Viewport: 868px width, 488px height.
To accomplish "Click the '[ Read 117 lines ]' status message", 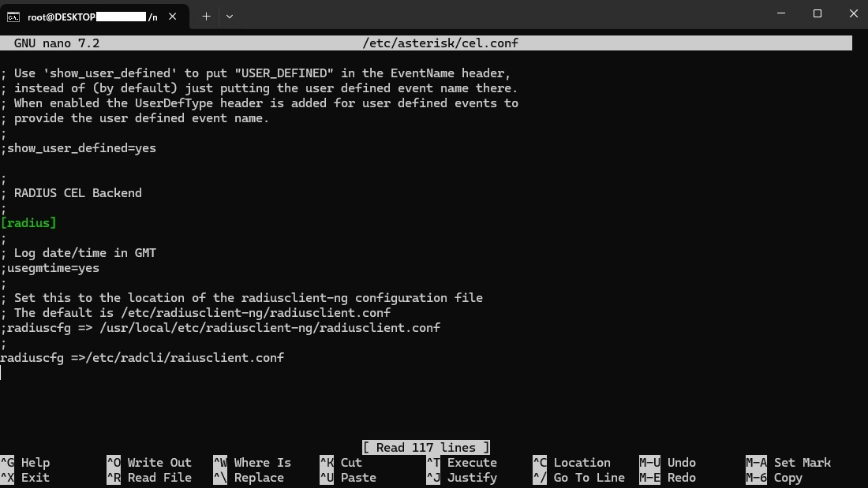I will 425,448.
